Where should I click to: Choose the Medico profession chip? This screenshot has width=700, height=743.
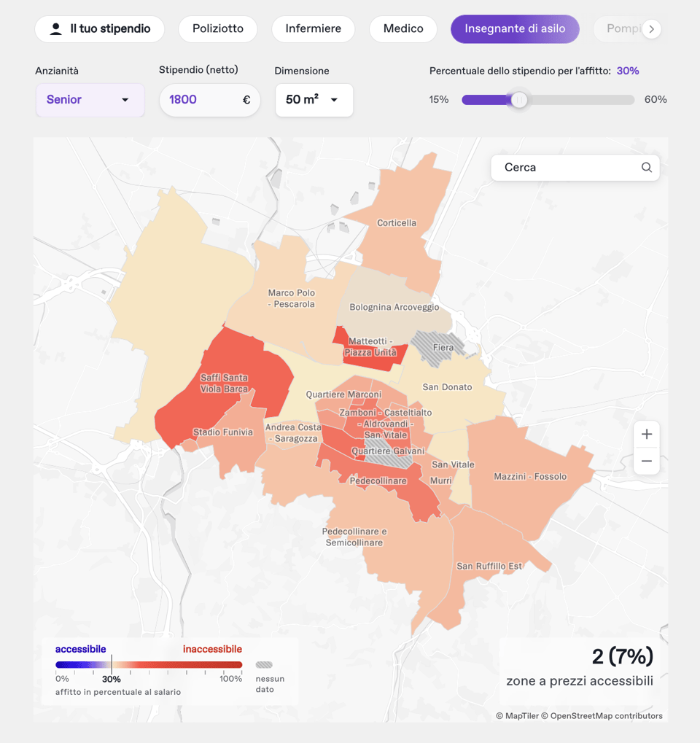pyautogui.click(x=402, y=29)
